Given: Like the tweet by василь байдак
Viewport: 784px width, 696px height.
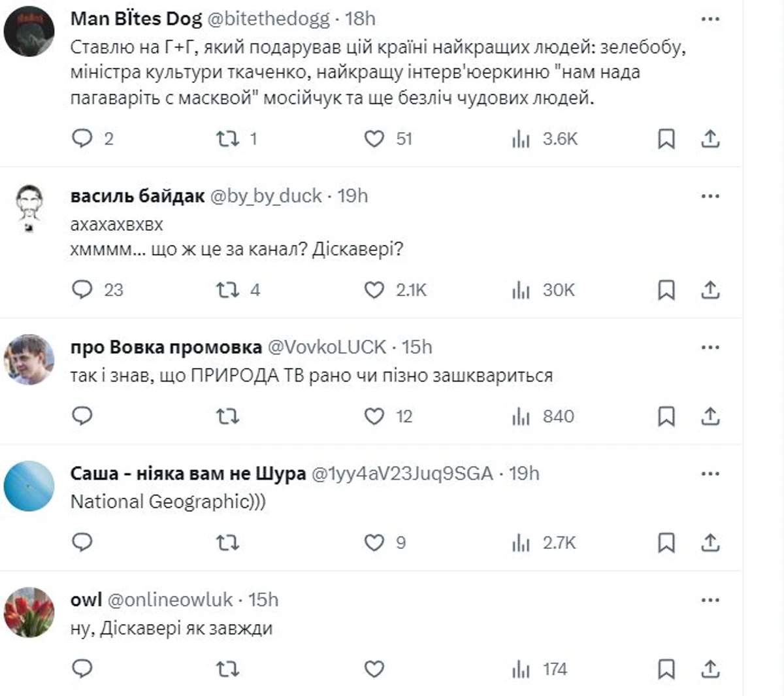Looking at the screenshot, I should 374,290.
